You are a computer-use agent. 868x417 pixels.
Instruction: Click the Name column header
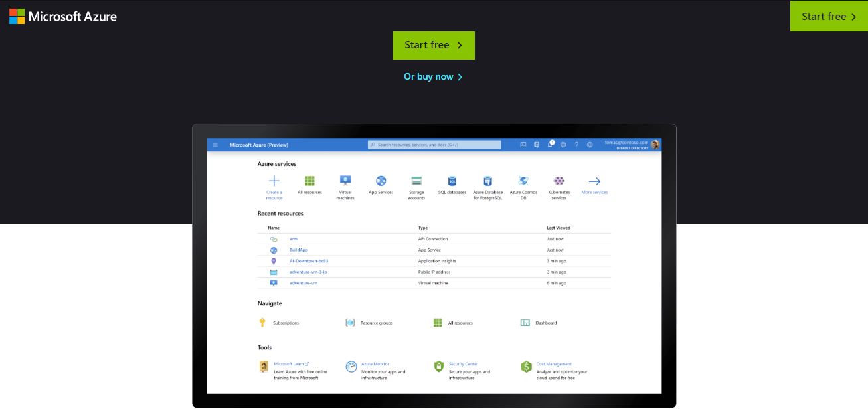pos(274,228)
